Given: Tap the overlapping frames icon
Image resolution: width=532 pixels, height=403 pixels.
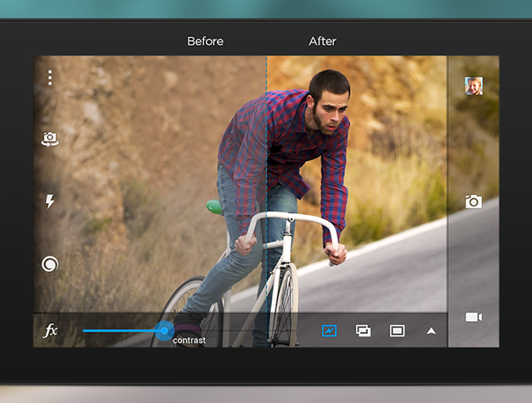Looking at the screenshot, I should [363, 330].
